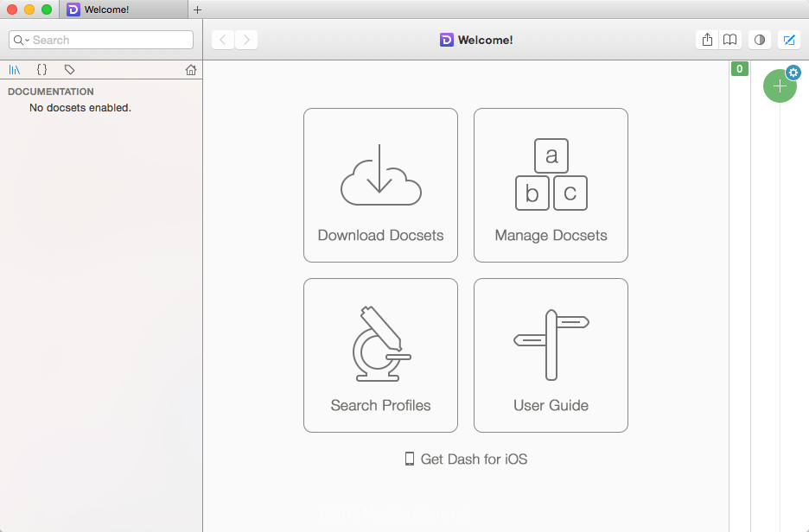Click the Share icon in the toolbar

706,40
